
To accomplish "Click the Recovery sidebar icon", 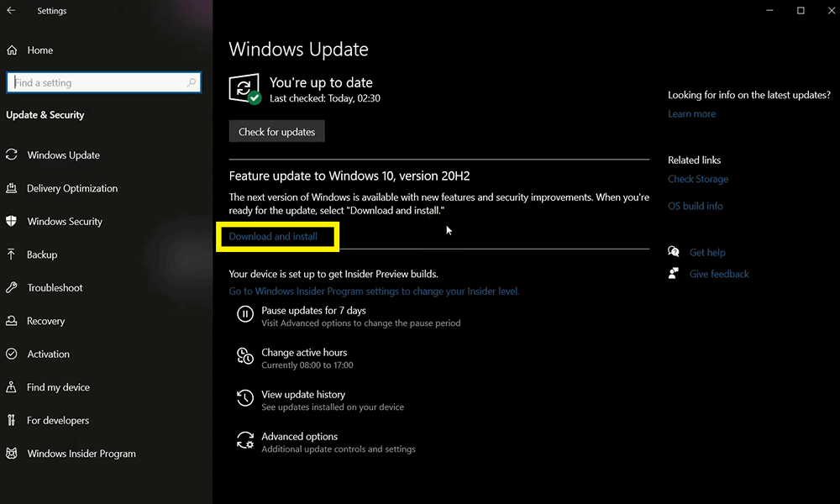I will pyautogui.click(x=11, y=321).
